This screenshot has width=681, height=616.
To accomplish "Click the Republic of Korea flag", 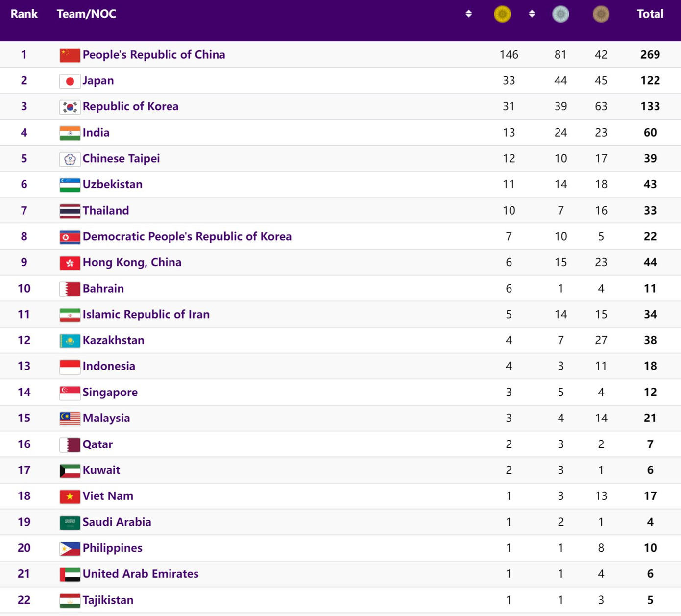I will pyautogui.click(x=70, y=107).
